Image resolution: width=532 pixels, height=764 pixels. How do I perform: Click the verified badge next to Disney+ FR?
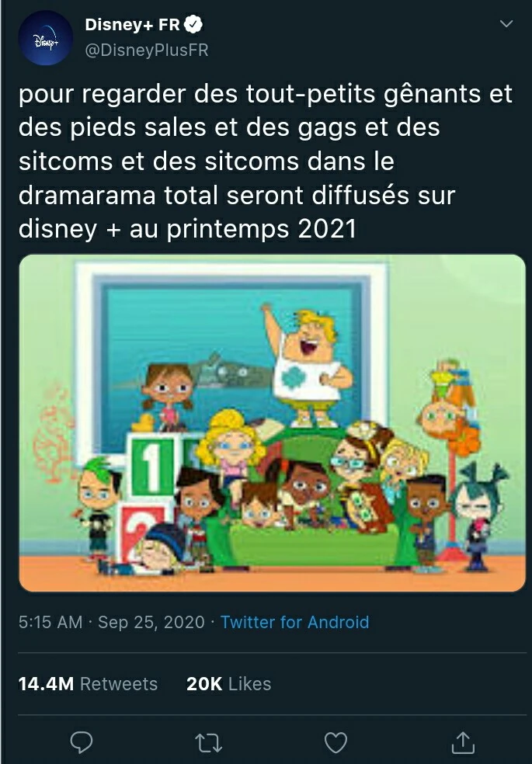(x=193, y=25)
